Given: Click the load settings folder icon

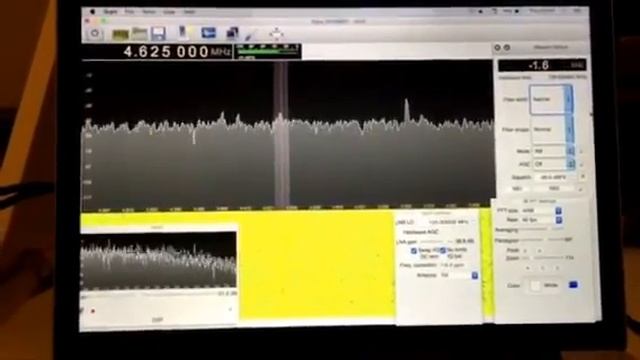Looking at the screenshot, I should 139,33.
